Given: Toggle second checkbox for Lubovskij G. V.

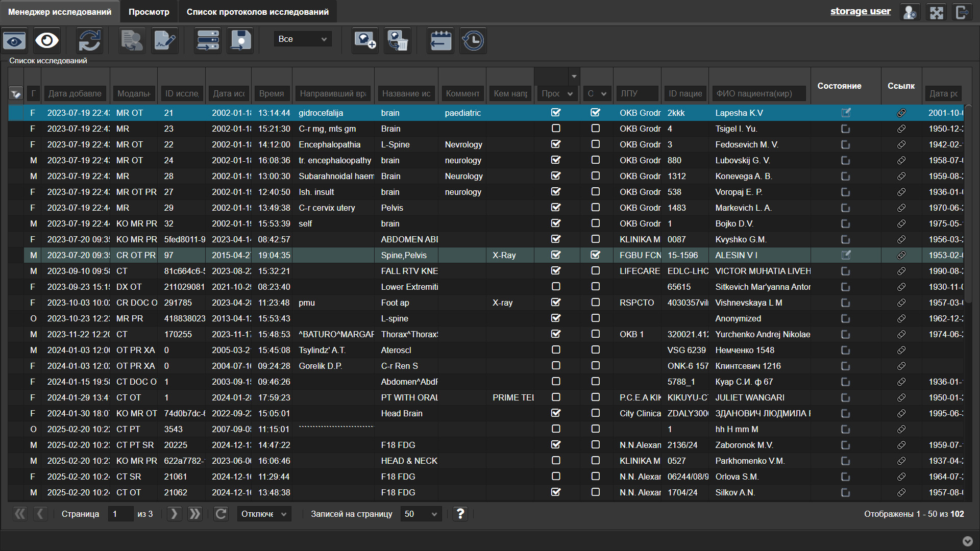Looking at the screenshot, I should pos(595,160).
